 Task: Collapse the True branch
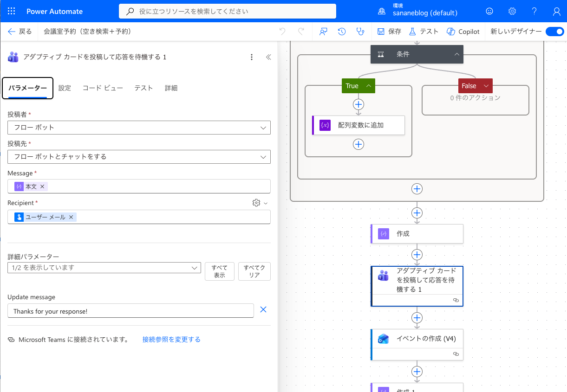click(x=369, y=86)
